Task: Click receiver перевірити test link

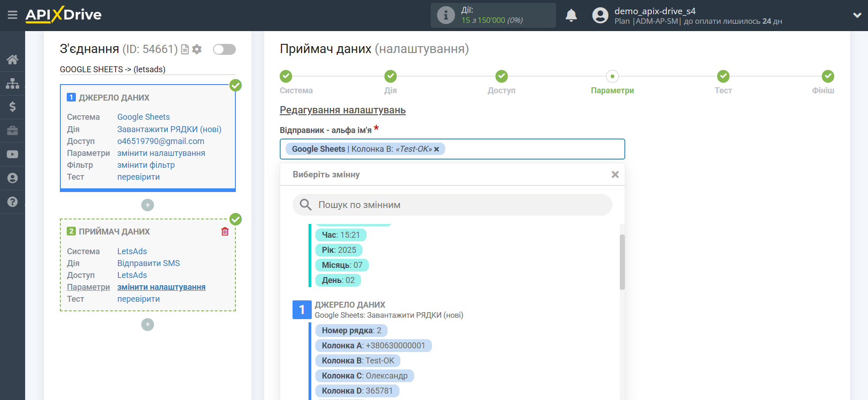Action: (x=138, y=299)
